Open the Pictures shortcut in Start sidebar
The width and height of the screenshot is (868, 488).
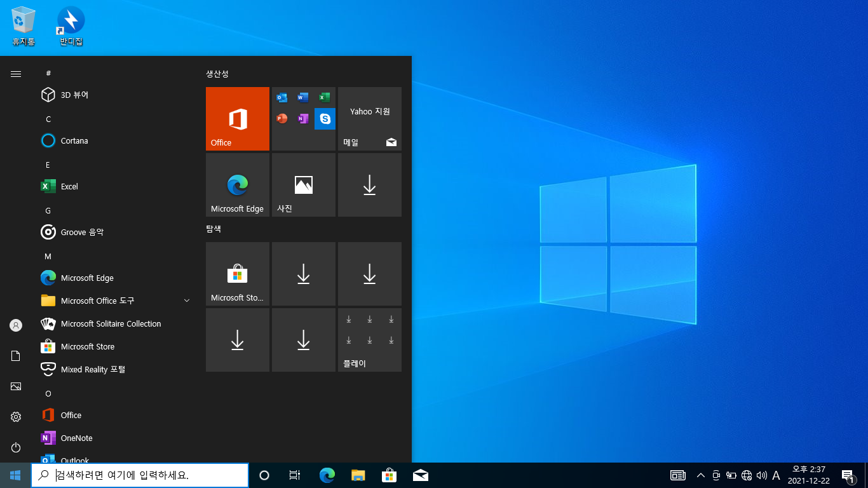(16, 386)
